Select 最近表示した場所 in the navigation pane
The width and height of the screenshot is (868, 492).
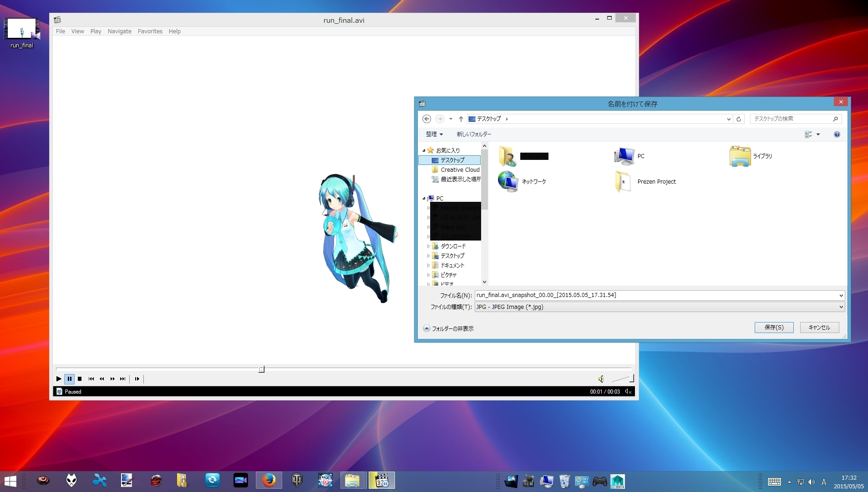[x=456, y=179]
